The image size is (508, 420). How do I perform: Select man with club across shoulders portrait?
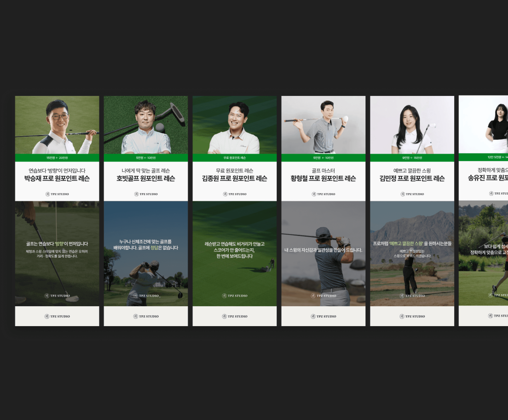324,125
